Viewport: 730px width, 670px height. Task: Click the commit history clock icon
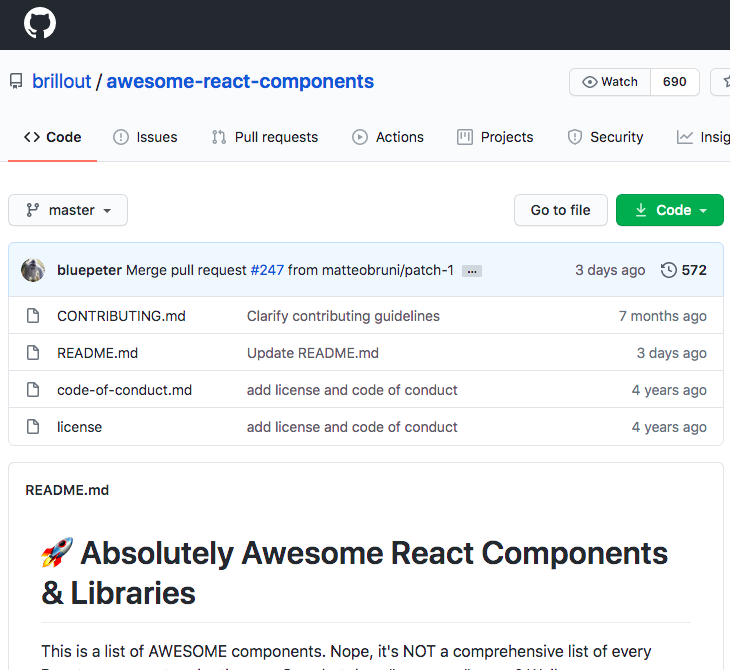[x=669, y=270]
